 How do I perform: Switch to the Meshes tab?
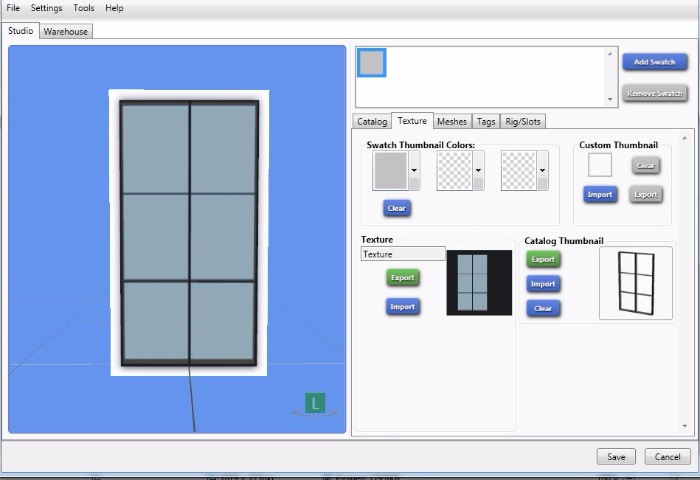click(x=452, y=121)
